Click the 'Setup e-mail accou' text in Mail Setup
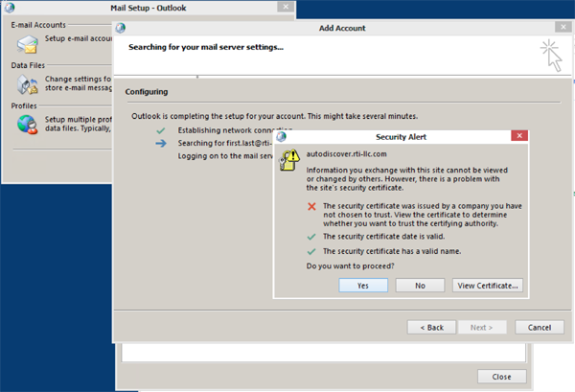This screenshot has height=392, width=575. [x=79, y=38]
